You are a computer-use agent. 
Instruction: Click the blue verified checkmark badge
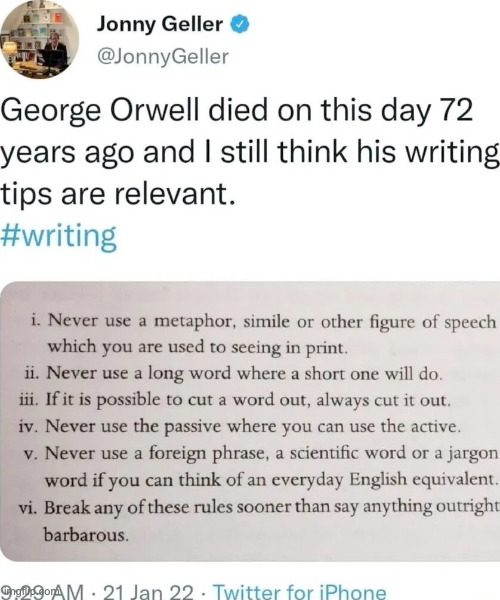click(239, 24)
